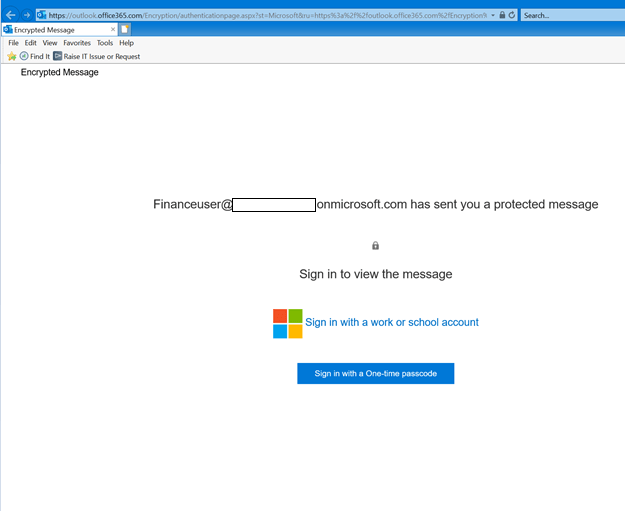Click the Microsoft four-color logo
This screenshot has width=627, height=511.
pos(288,323)
